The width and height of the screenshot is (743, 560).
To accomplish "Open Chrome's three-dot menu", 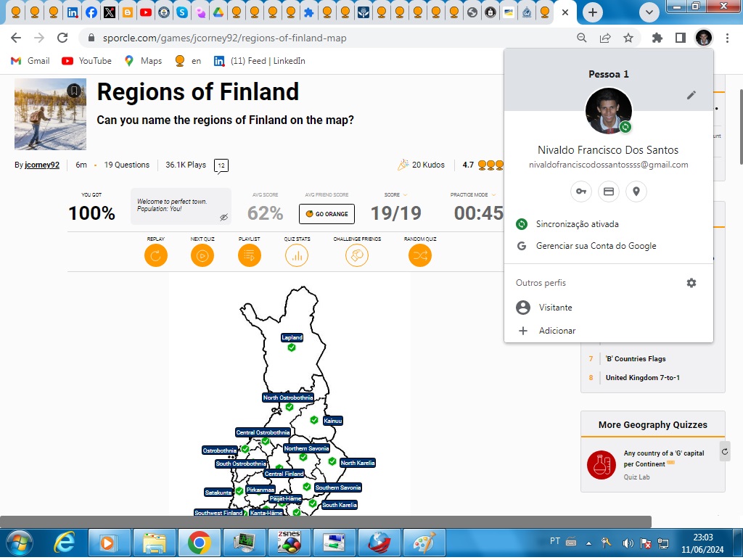I will tap(728, 37).
